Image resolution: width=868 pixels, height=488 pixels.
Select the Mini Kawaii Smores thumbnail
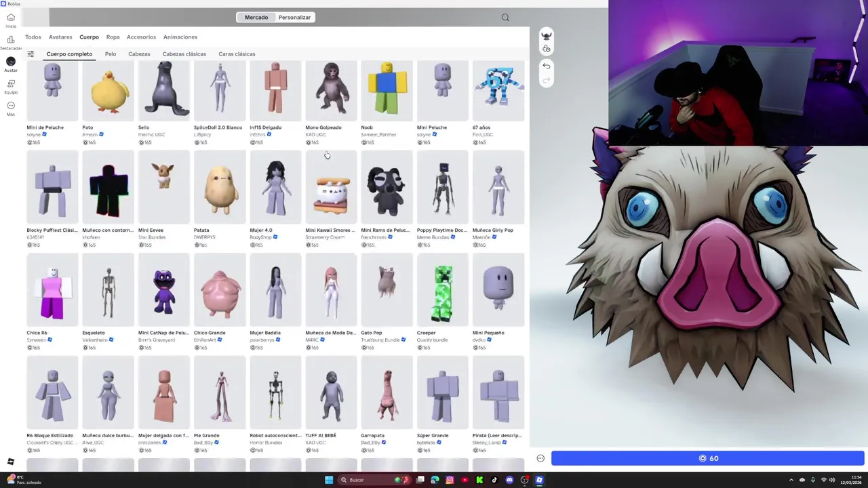tap(331, 188)
